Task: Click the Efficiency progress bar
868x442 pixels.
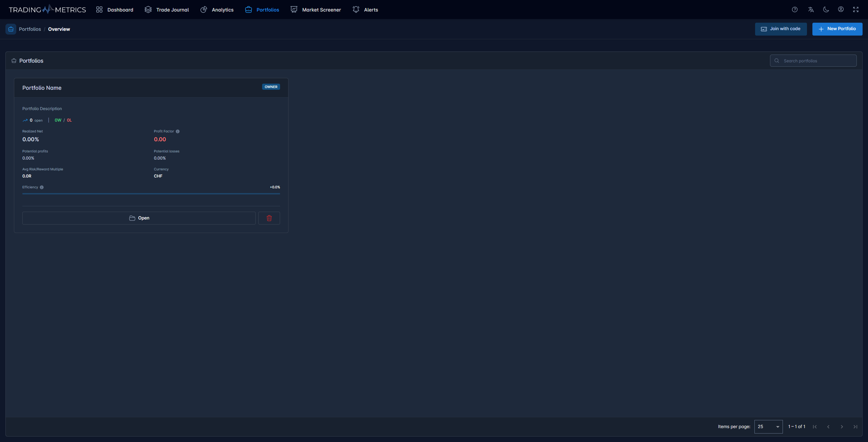Action: coord(151,194)
